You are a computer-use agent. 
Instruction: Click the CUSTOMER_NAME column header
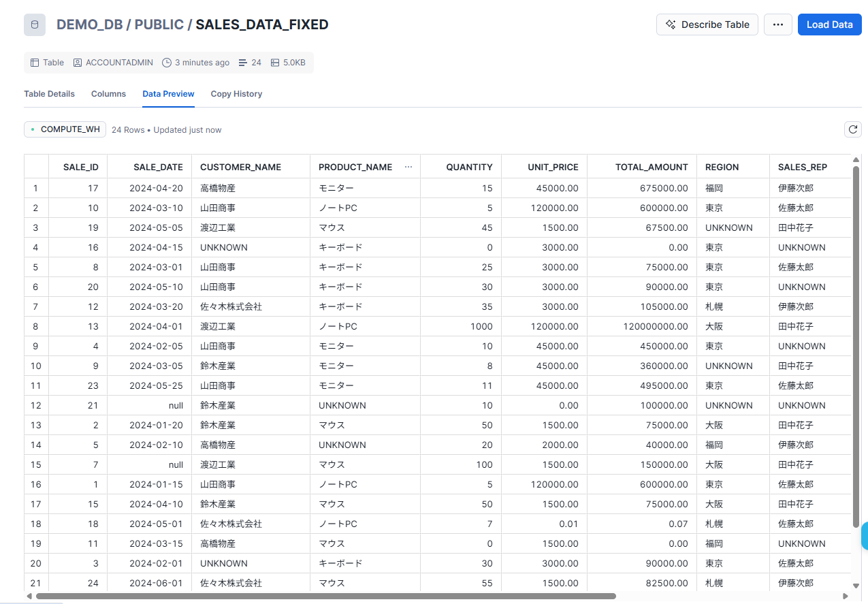(x=251, y=167)
